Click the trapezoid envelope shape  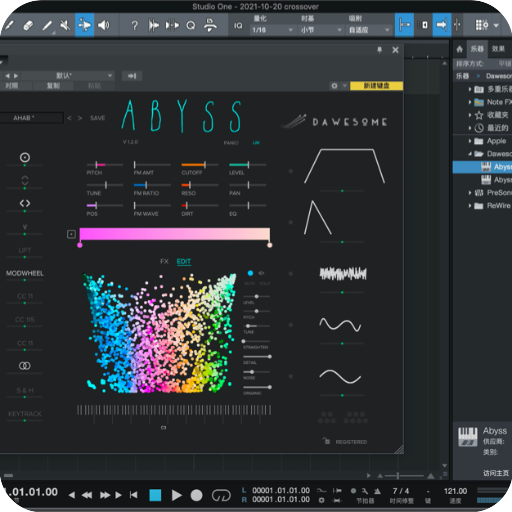point(344,166)
